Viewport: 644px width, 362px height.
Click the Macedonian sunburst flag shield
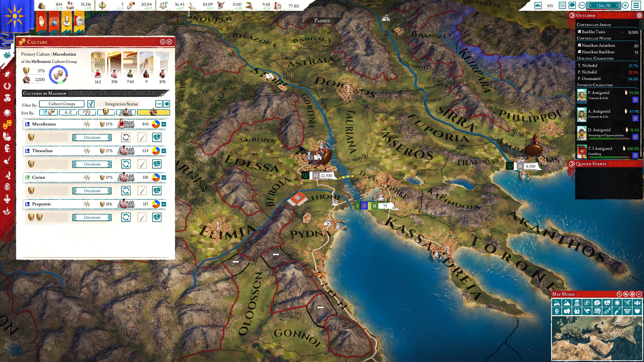point(15,17)
